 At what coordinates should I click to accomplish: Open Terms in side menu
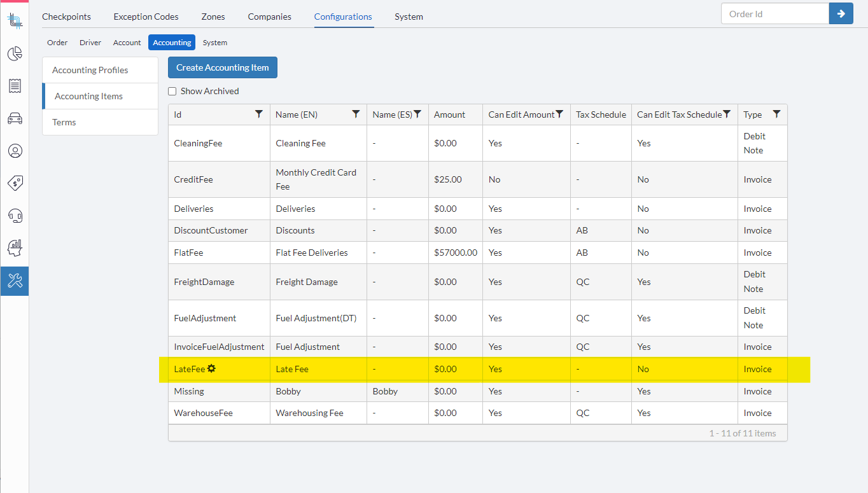100,122
